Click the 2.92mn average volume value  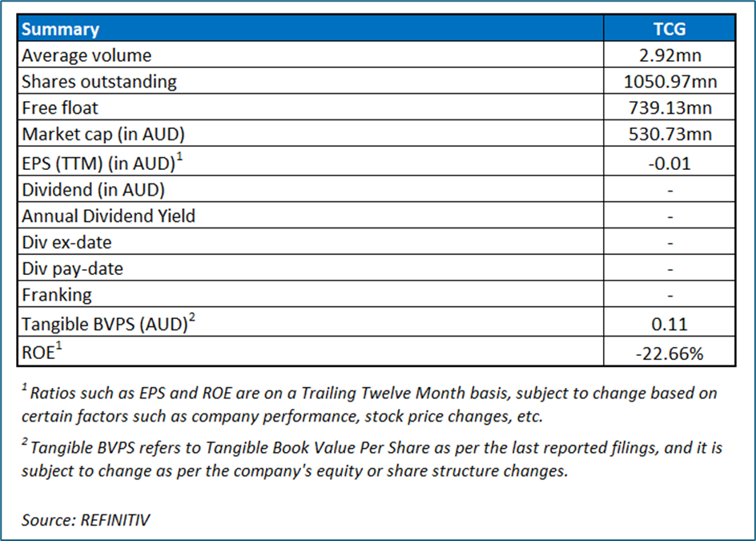tap(670, 55)
